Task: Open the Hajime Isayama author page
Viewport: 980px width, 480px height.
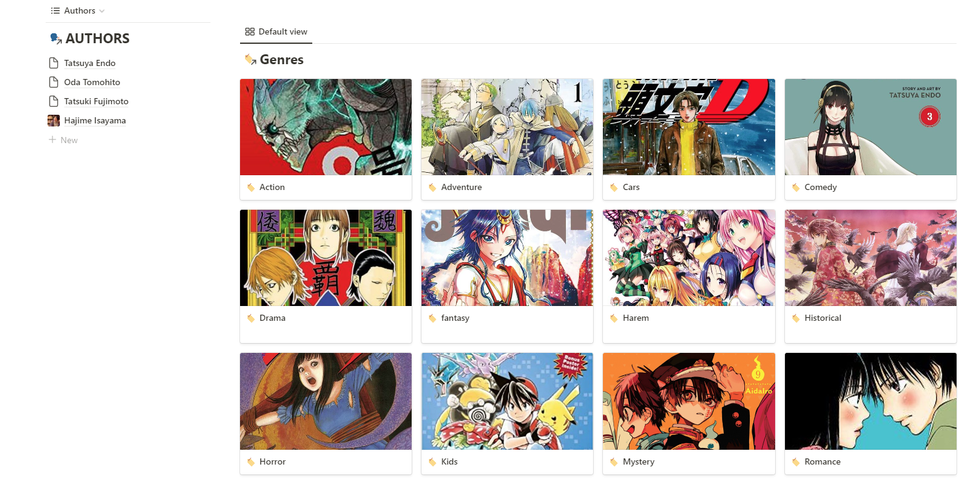Action: coord(95,120)
